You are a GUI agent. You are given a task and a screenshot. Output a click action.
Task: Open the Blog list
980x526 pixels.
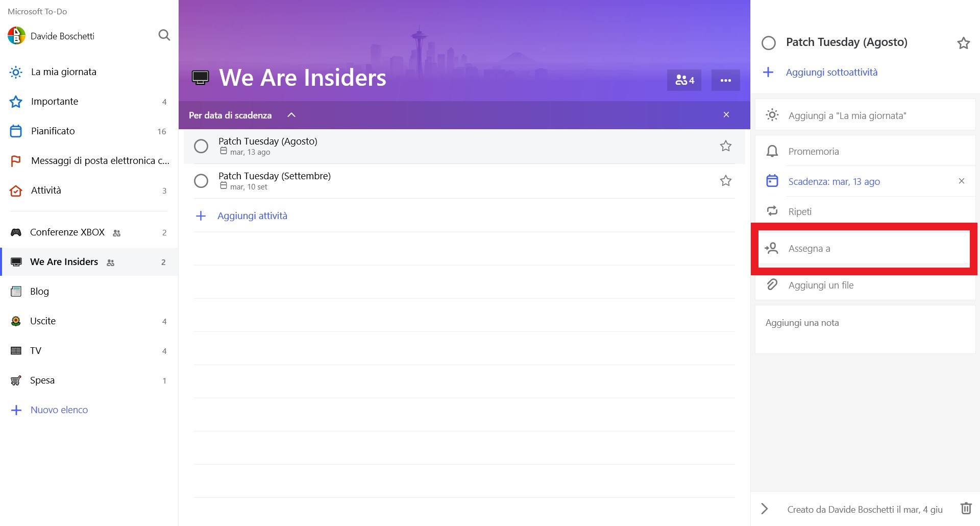(89, 292)
